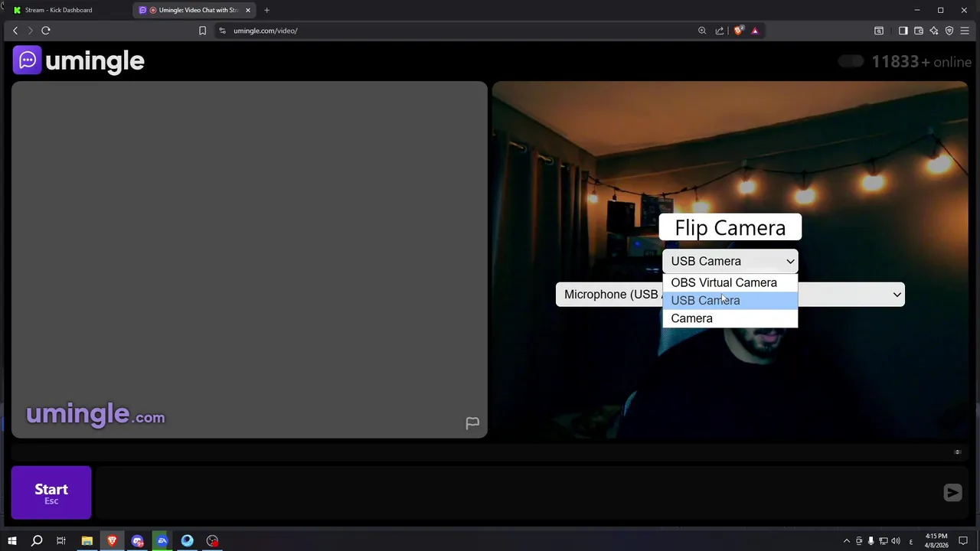
Task: Show hidden system tray icons
Action: coord(846,541)
